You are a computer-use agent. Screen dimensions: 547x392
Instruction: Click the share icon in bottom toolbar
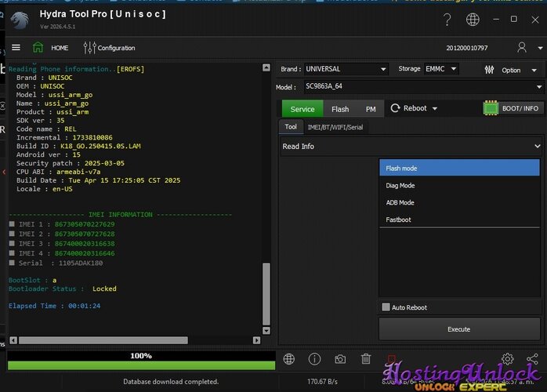pyautogui.click(x=533, y=359)
